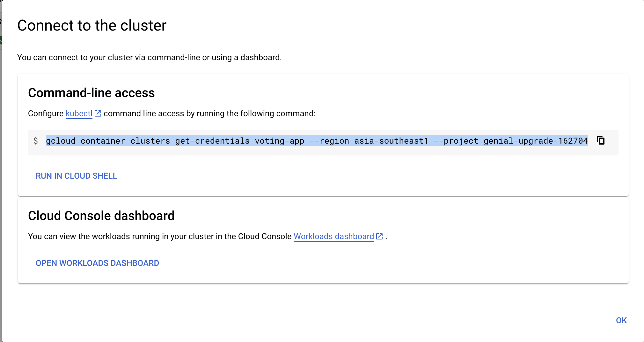Click the cluster connection description sentence

pos(150,57)
